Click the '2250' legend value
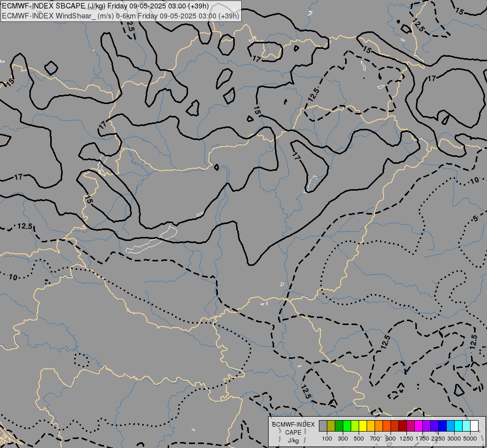 [438, 439]
